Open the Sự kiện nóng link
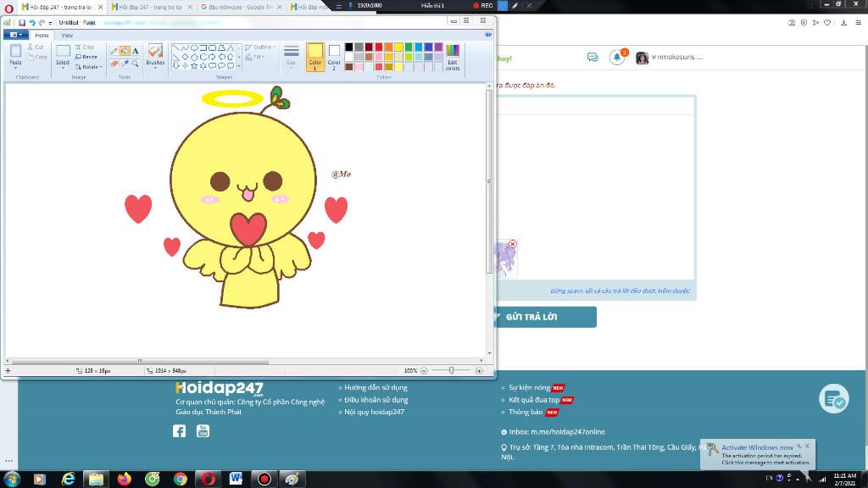Image resolution: width=868 pixels, height=488 pixels. [529, 388]
